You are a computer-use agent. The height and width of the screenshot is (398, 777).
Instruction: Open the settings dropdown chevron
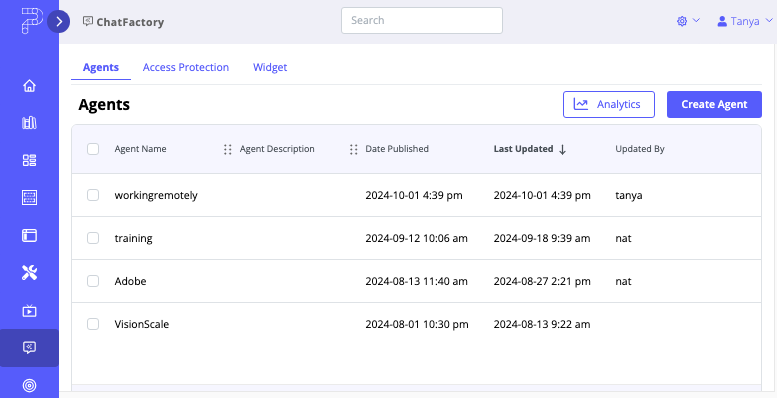tap(696, 20)
